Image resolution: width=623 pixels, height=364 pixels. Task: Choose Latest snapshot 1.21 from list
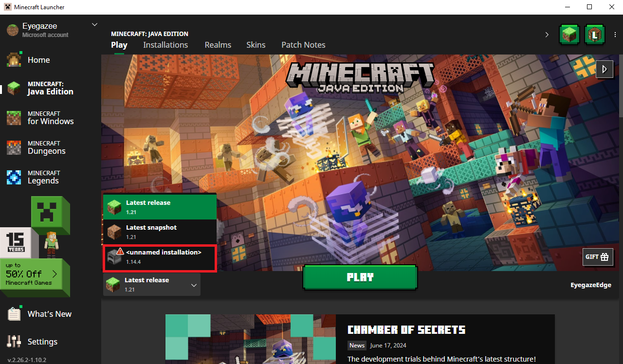(160, 232)
